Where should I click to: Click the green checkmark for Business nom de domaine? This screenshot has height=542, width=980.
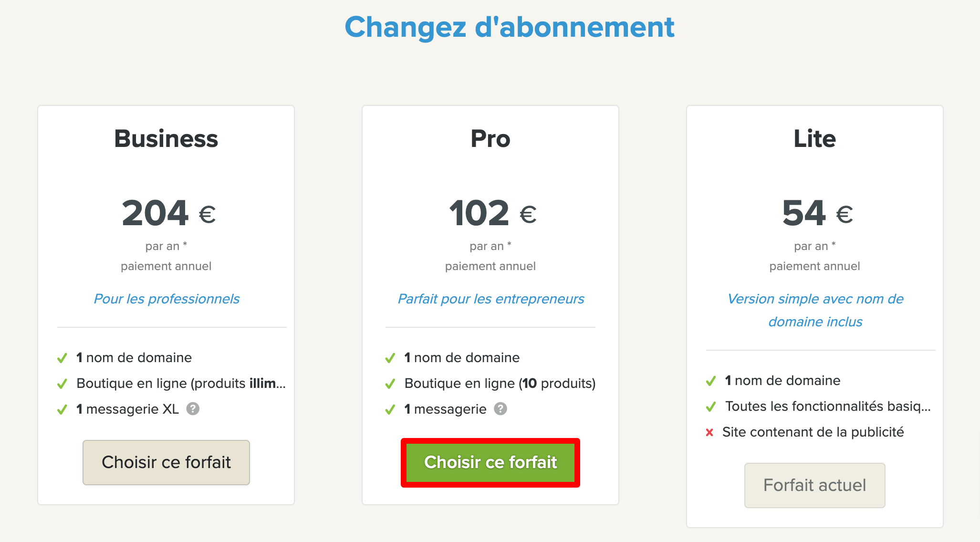[x=62, y=358]
